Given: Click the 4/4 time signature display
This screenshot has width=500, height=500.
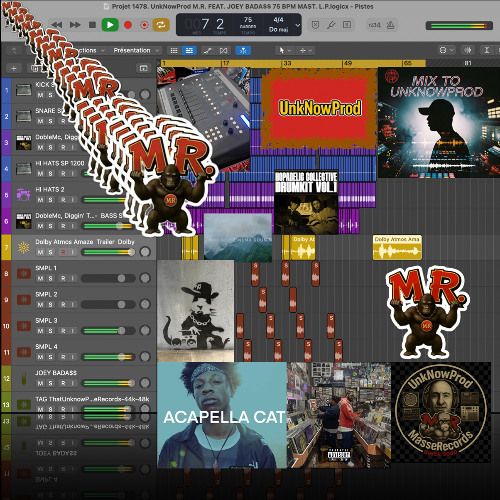Looking at the screenshot, I should click(278, 20).
